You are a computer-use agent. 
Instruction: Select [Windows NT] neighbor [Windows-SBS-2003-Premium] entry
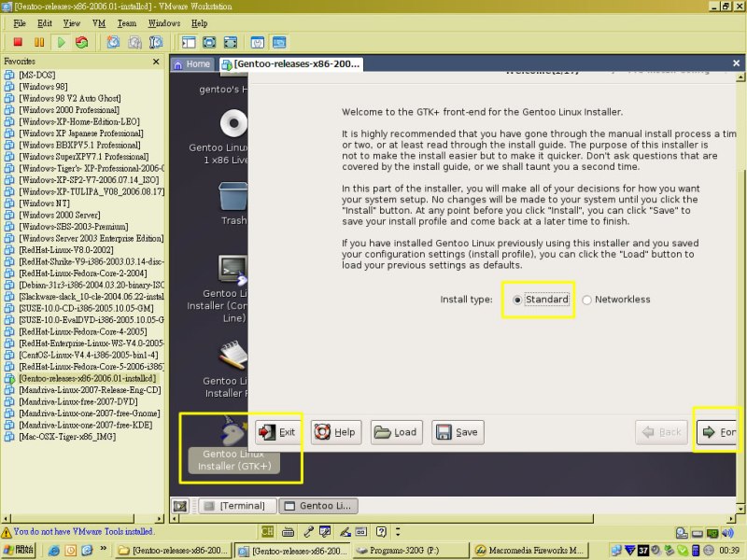pyautogui.click(x=74, y=226)
